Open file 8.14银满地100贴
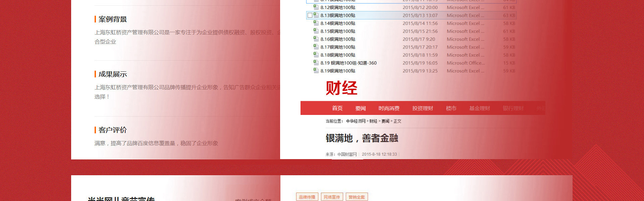Screen dimensions: 644x201 tap(338, 23)
